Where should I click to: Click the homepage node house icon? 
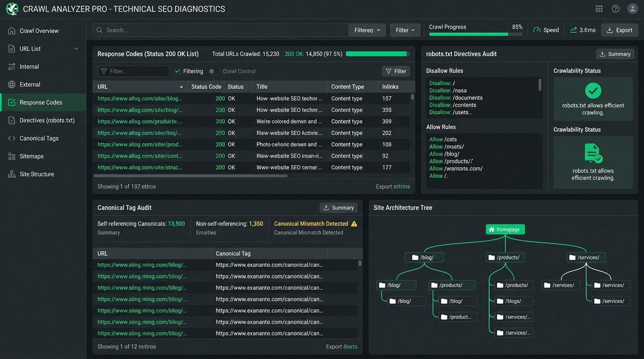click(491, 230)
